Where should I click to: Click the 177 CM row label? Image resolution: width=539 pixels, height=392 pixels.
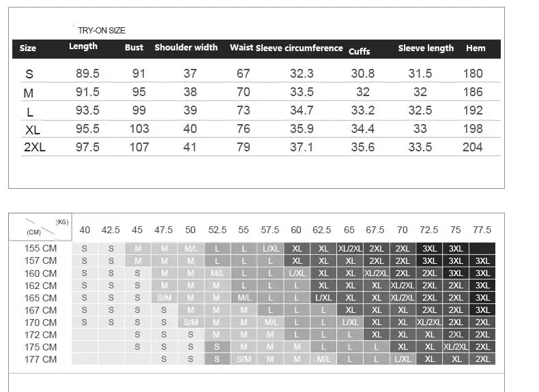[40, 359]
